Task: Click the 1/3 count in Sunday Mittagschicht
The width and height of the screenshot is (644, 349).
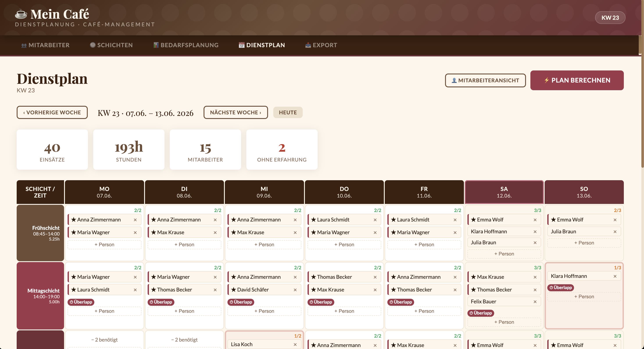Action: point(617,267)
